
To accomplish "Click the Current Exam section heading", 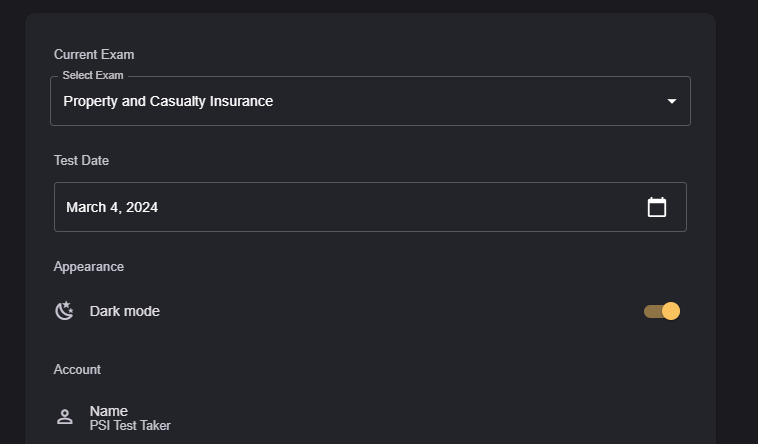I will 94,55.
